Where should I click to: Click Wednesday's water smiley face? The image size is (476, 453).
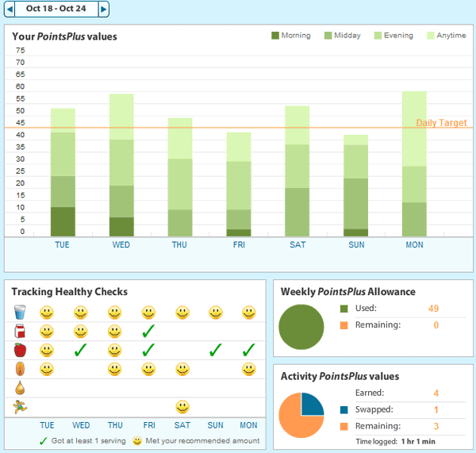(81, 313)
